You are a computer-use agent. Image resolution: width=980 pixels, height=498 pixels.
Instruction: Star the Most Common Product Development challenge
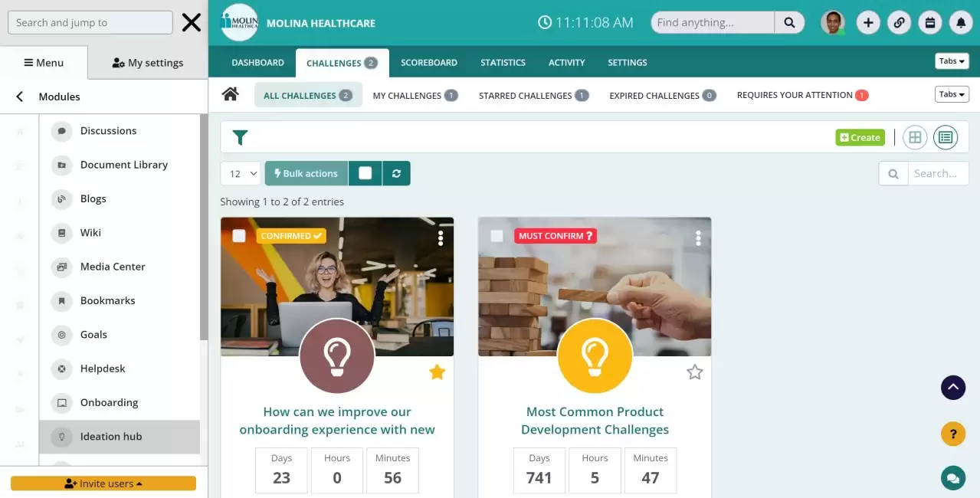694,372
